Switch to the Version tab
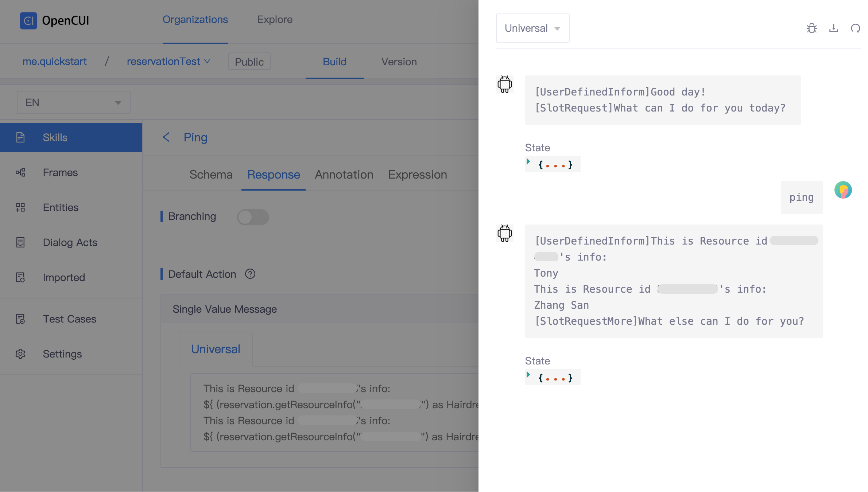Screen dimensions: 868x492 point(399,62)
